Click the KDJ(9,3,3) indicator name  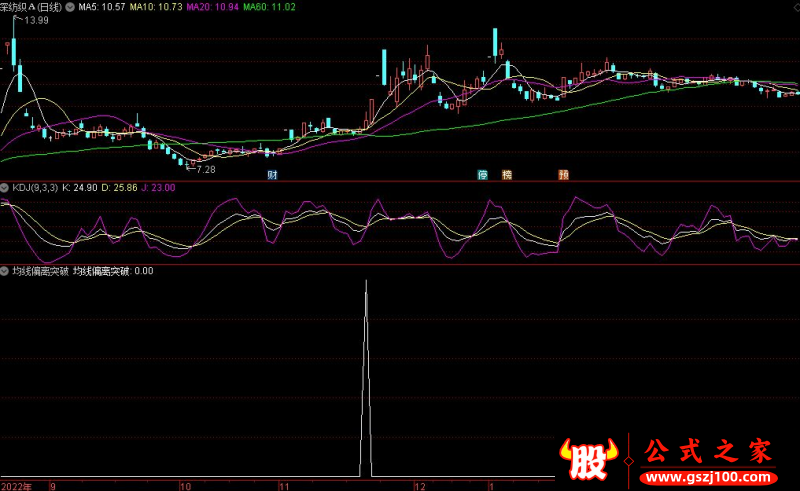(34, 187)
